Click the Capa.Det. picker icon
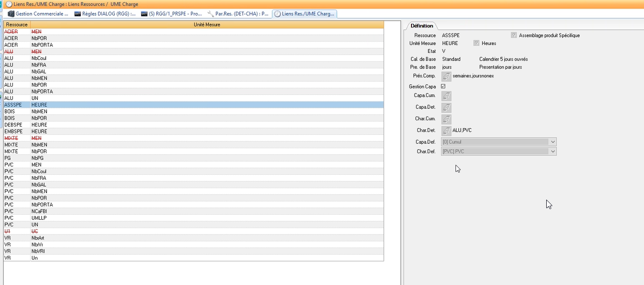Screen dimensions: 644x285 [446, 107]
